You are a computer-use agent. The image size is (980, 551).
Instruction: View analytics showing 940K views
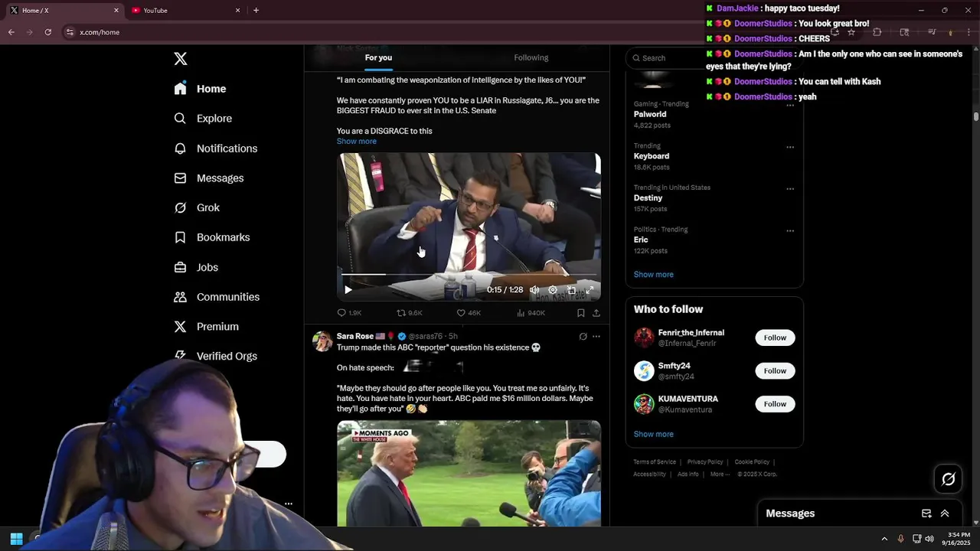click(531, 313)
